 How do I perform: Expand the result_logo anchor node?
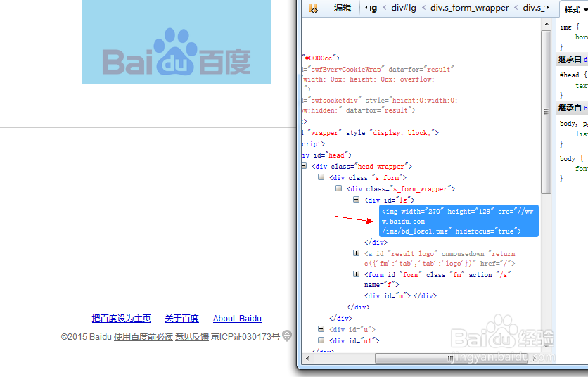tap(357, 253)
